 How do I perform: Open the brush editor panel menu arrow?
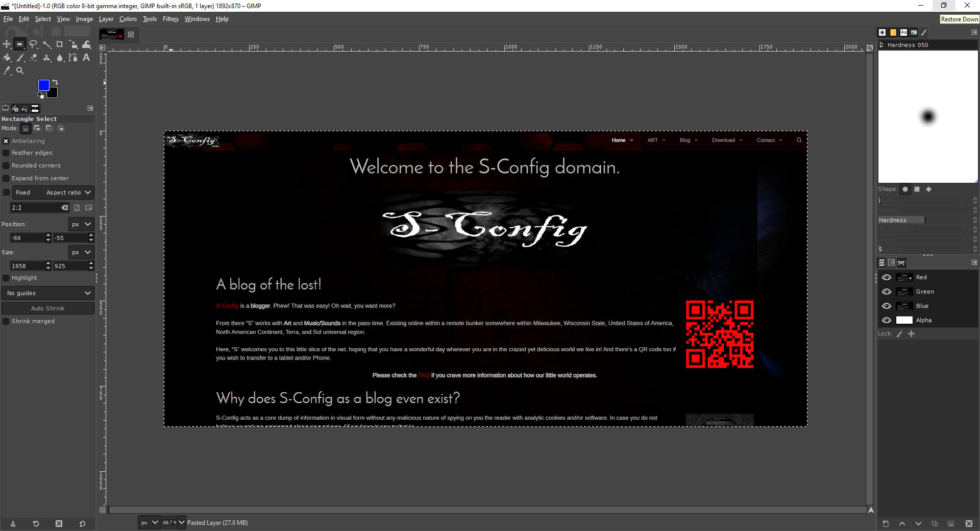click(x=974, y=32)
